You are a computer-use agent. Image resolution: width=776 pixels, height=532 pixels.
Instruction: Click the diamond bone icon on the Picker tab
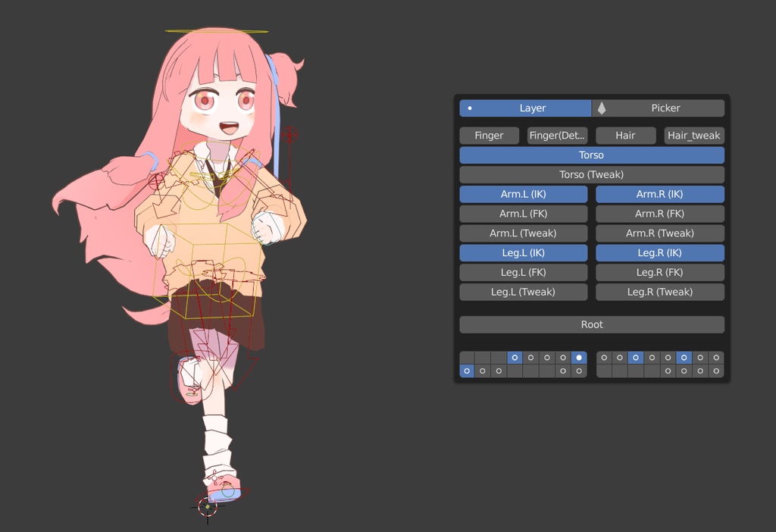602,108
